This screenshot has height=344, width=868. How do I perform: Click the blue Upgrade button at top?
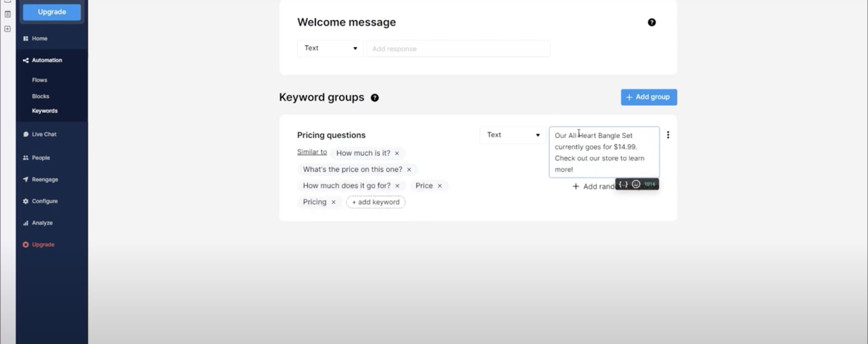pyautogui.click(x=52, y=12)
